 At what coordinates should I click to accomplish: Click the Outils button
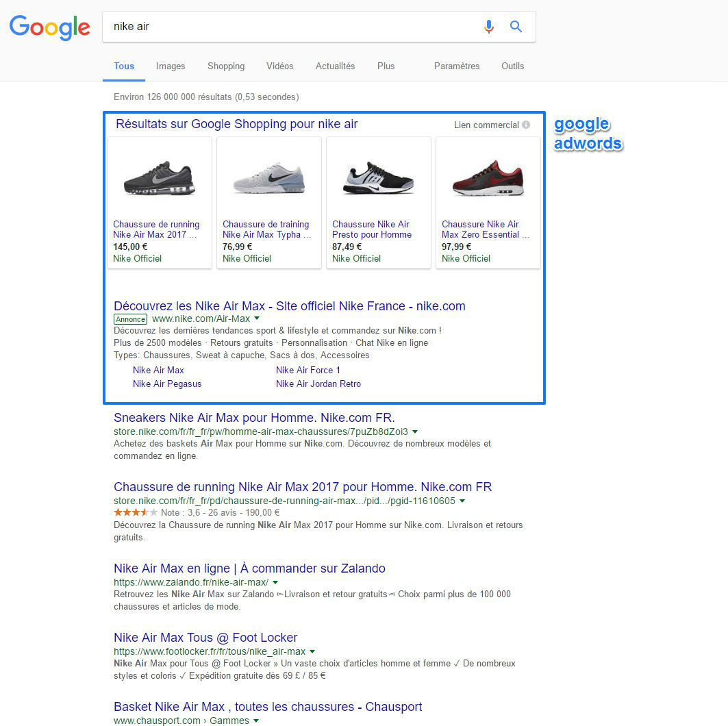[x=512, y=66]
